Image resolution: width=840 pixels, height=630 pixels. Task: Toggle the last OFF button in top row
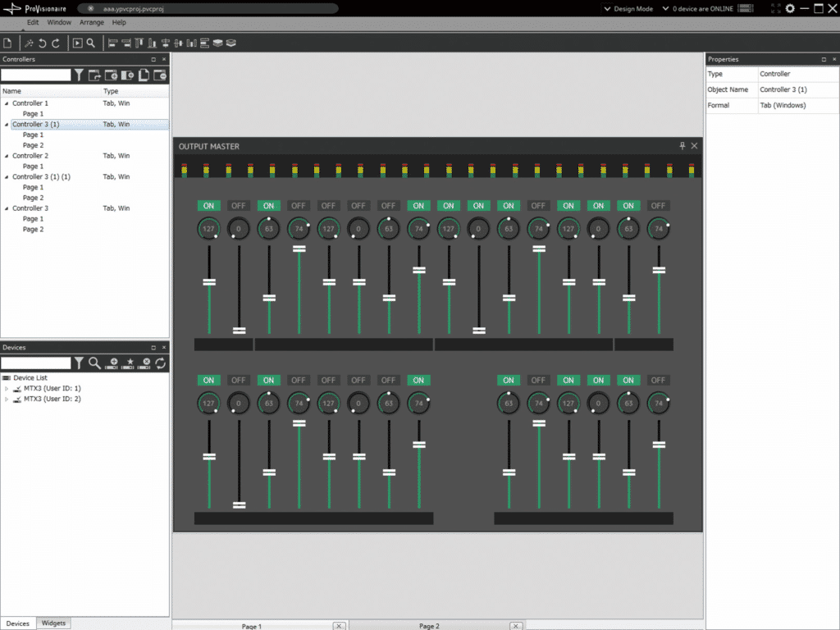click(x=658, y=206)
